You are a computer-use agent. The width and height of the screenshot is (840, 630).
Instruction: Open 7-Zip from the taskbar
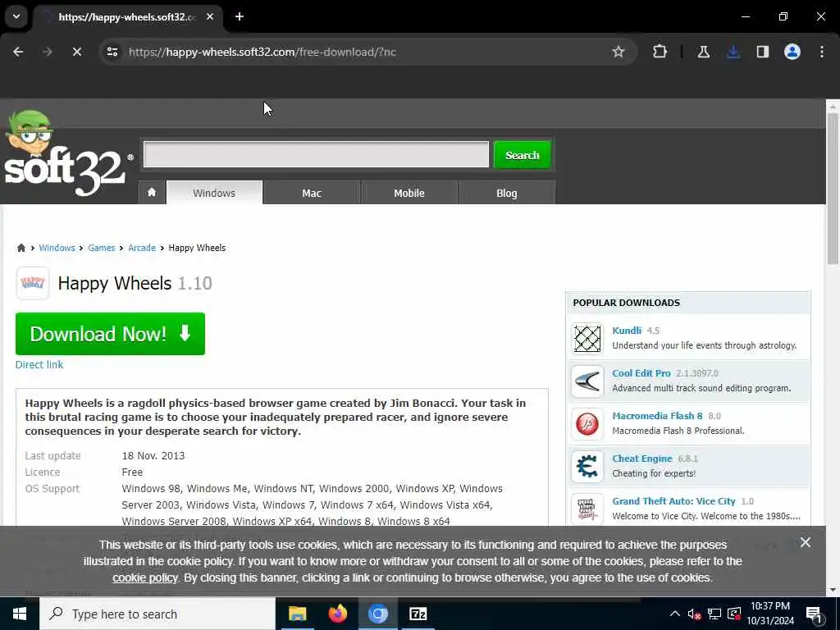point(418,614)
